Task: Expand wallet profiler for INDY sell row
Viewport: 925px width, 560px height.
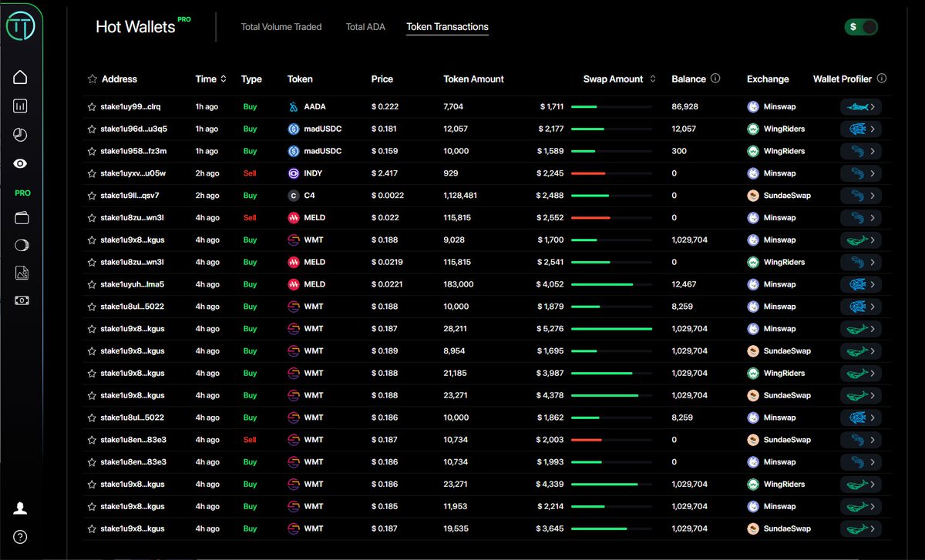Action: 861,173
